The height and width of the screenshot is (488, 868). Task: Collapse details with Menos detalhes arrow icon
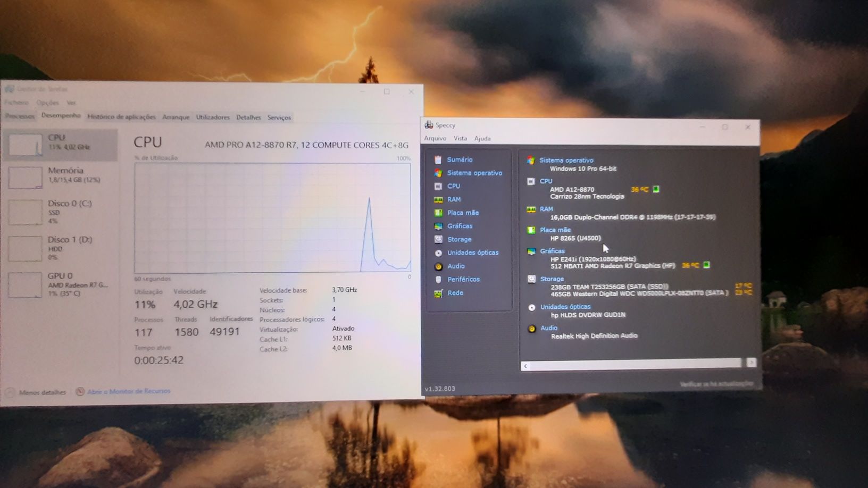coord(10,392)
